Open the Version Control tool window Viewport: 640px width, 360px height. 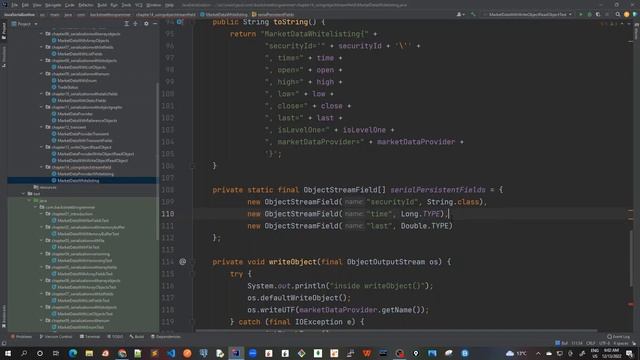[56, 337]
